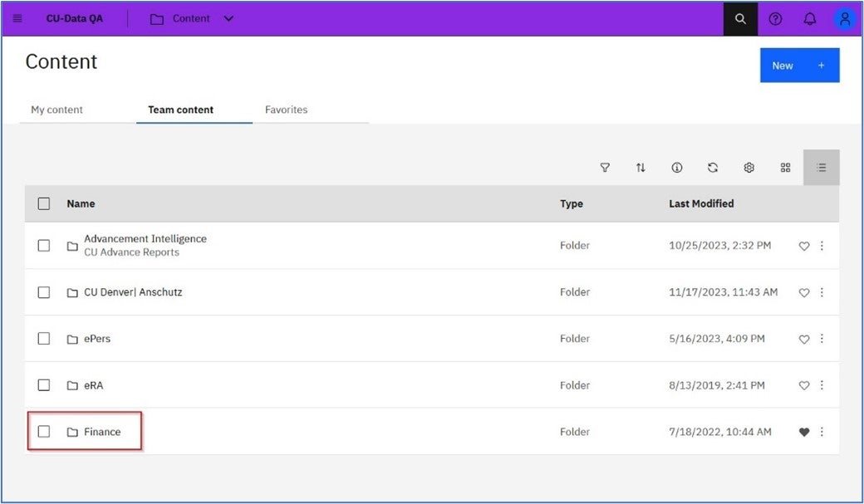Click the Folder type cell in eRA row
Image resolution: width=864 pixels, height=504 pixels.
tap(575, 385)
